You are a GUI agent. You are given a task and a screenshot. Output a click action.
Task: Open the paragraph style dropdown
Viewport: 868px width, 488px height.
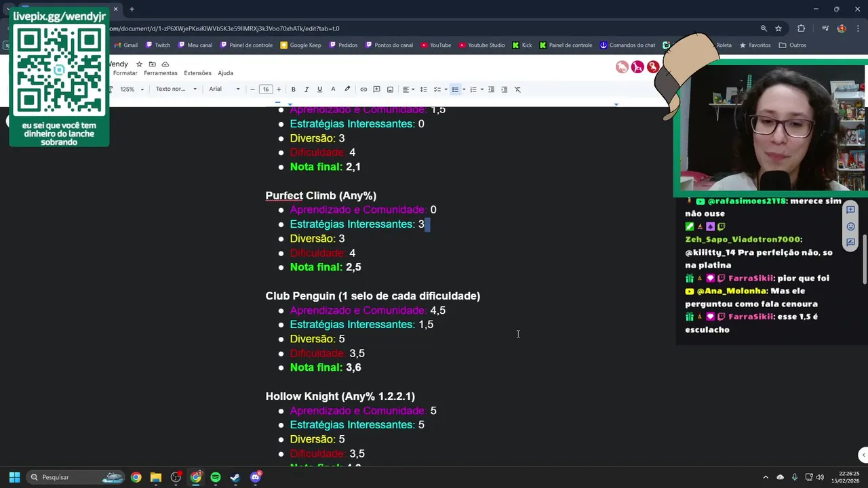point(176,89)
